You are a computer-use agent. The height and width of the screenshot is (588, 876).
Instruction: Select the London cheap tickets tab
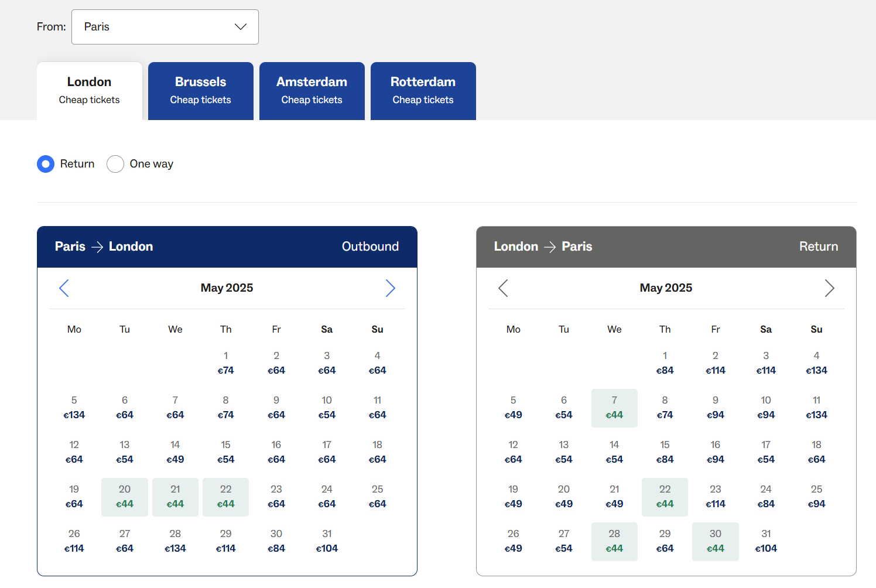pyautogui.click(x=90, y=91)
